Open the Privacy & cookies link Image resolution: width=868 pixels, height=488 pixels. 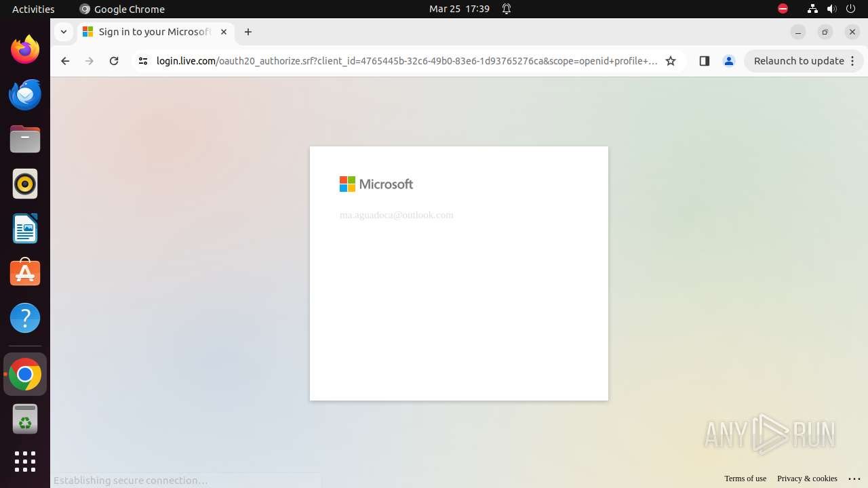click(807, 479)
